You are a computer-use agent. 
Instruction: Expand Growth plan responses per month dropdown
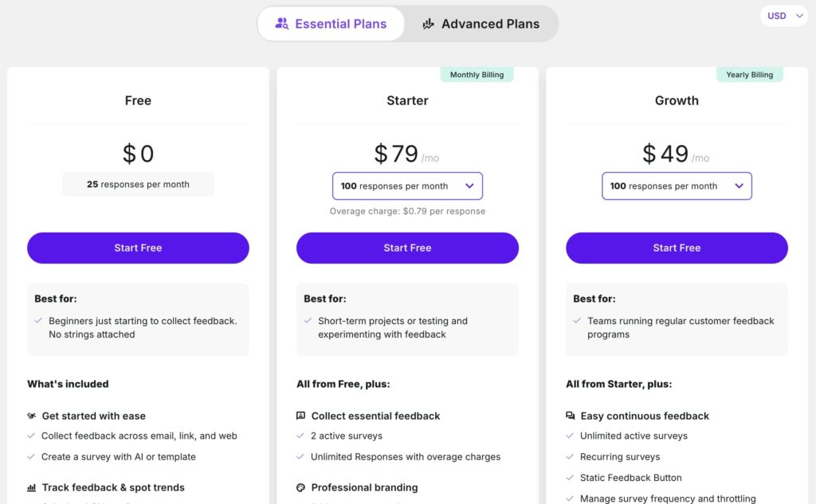[677, 186]
